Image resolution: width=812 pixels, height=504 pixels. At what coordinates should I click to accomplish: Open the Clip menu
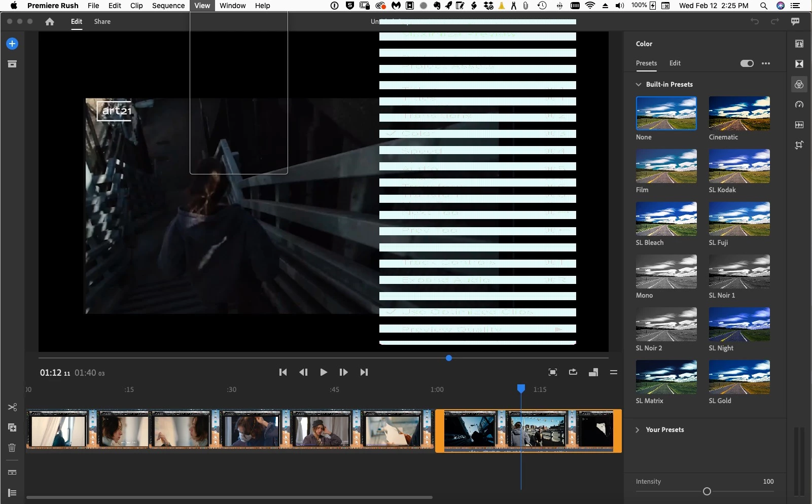click(x=136, y=6)
